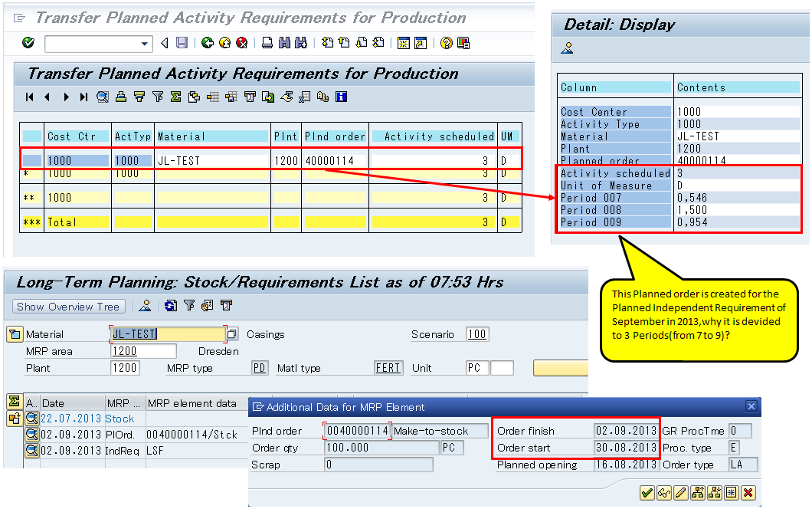This screenshot has width=812, height=509.
Task: Click the Customize Local Layout icon
Action: 463,43
